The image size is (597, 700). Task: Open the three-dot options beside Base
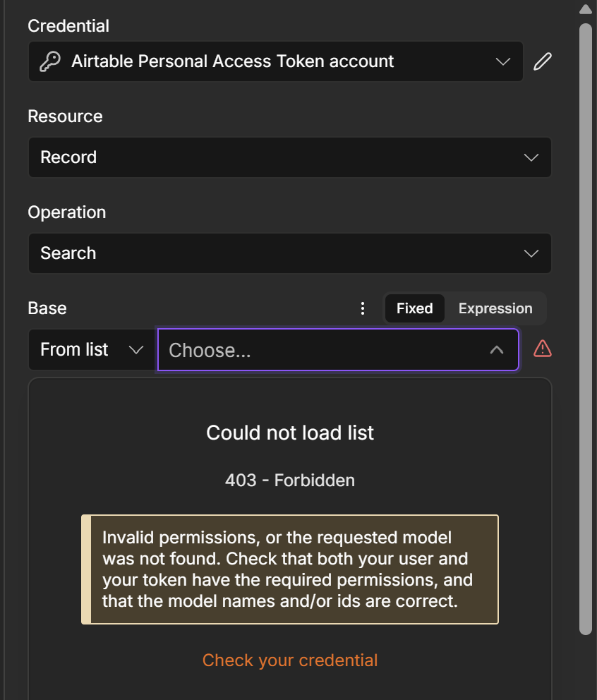(x=363, y=308)
